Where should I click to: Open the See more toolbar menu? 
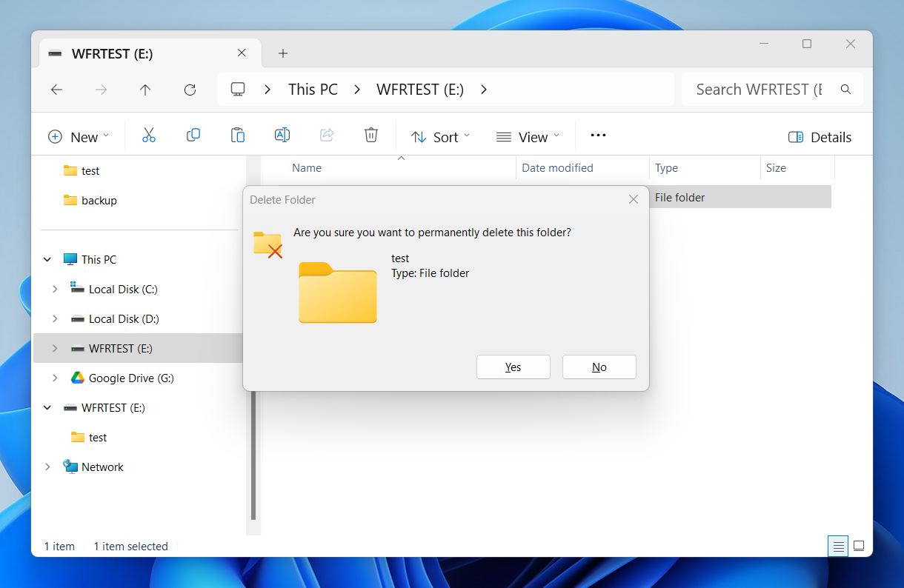(x=597, y=136)
